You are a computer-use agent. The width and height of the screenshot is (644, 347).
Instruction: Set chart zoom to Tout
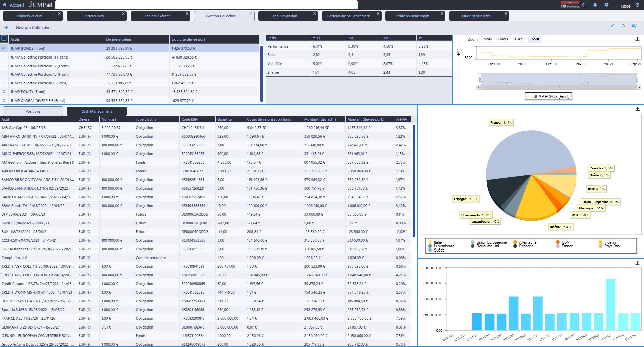[x=535, y=39]
